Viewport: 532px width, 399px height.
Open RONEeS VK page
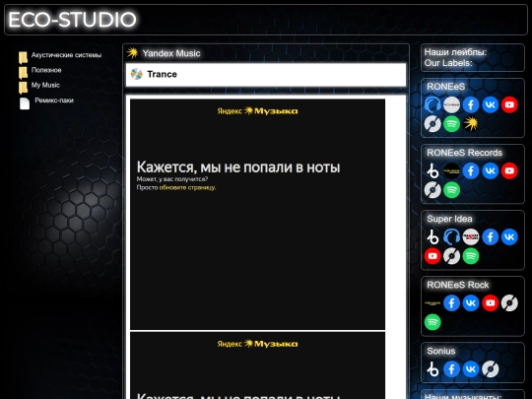(491, 104)
